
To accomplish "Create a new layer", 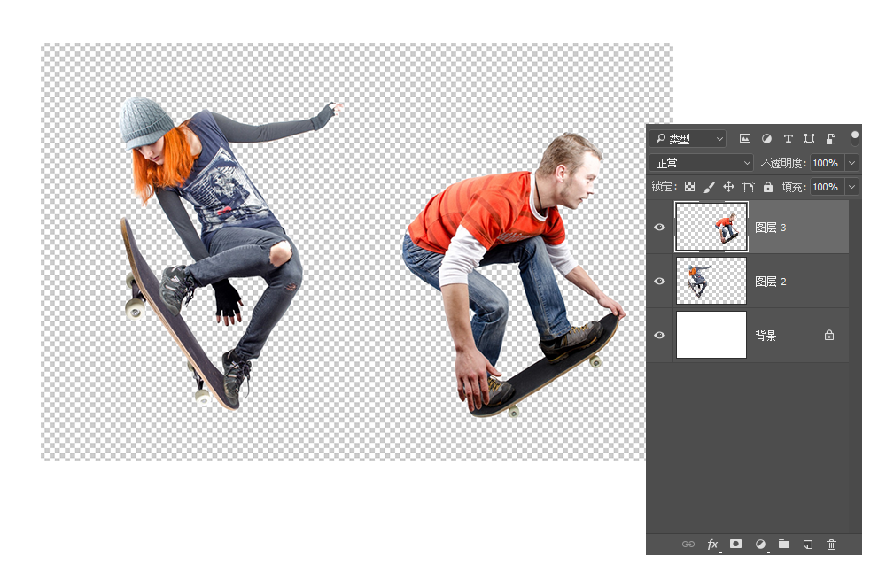I will (x=807, y=544).
